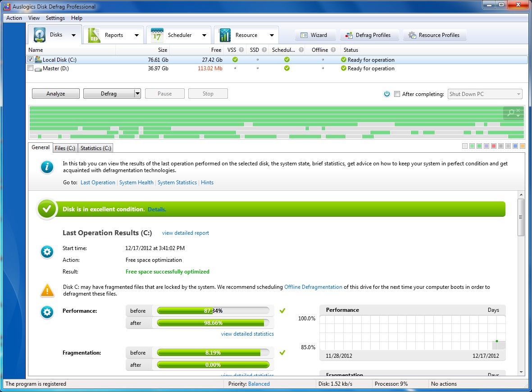Click the Resource chart icon
532x392 pixels.
coord(225,35)
